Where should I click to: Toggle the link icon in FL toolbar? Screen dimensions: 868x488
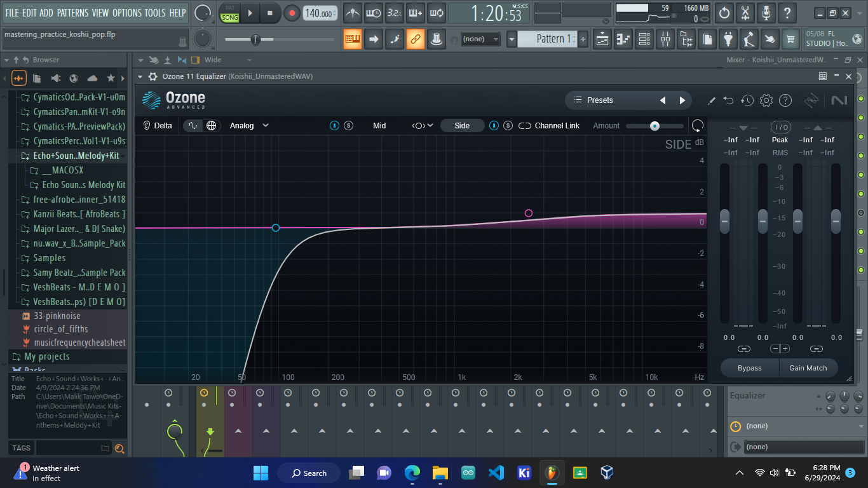pos(415,39)
